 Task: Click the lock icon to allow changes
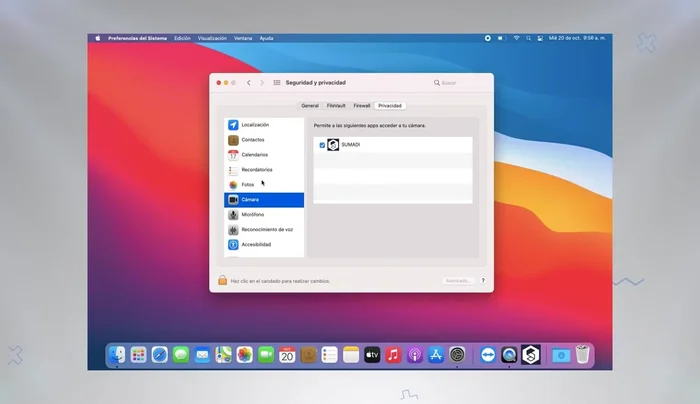[222, 281]
